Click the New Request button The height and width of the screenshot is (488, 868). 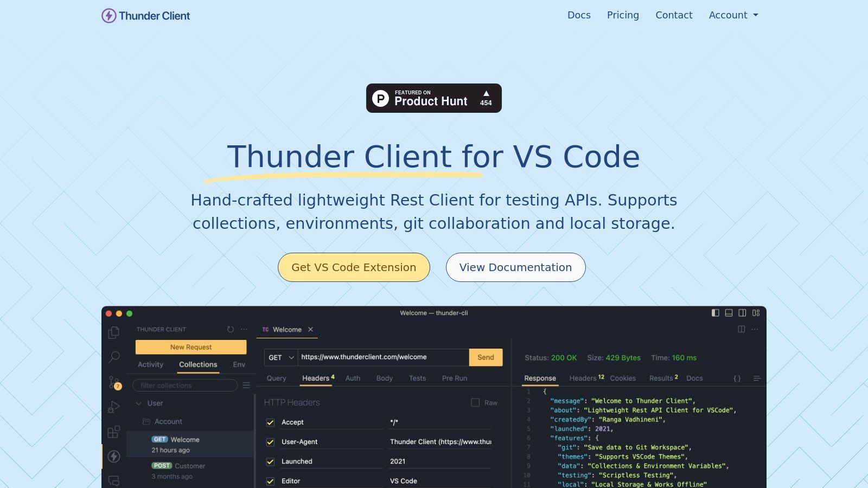point(190,347)
